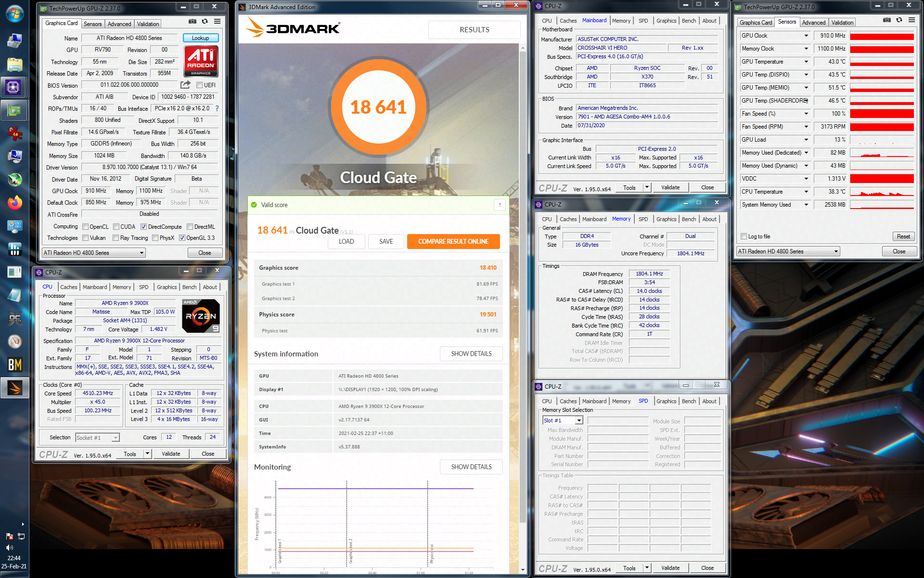Click the Reset button in GPU-Z Sensors

(903, 236)
